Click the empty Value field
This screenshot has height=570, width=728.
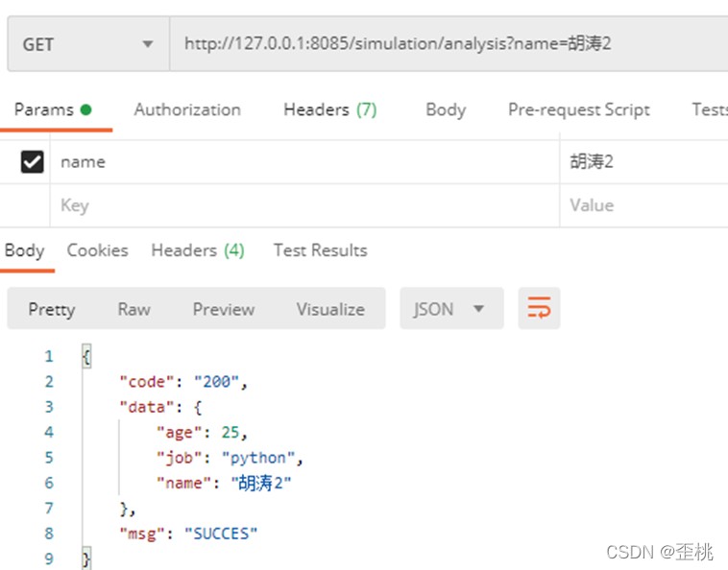click(644, 205)
